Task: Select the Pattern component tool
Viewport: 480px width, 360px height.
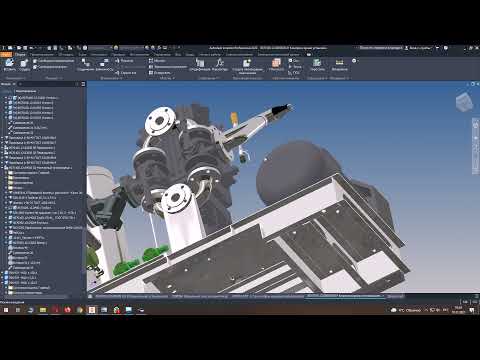Action: tap(157, 61)
